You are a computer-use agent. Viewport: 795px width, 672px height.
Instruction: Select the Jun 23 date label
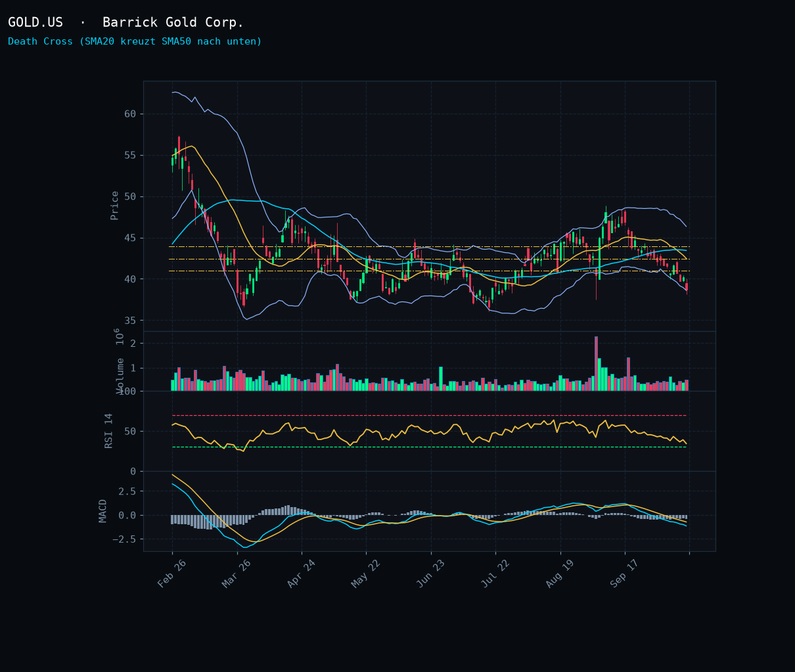click(x=430, y=574)
